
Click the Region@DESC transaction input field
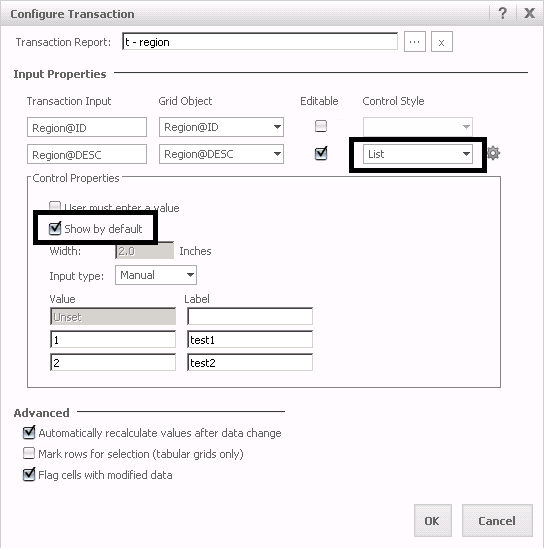click(x=87, y=154)
